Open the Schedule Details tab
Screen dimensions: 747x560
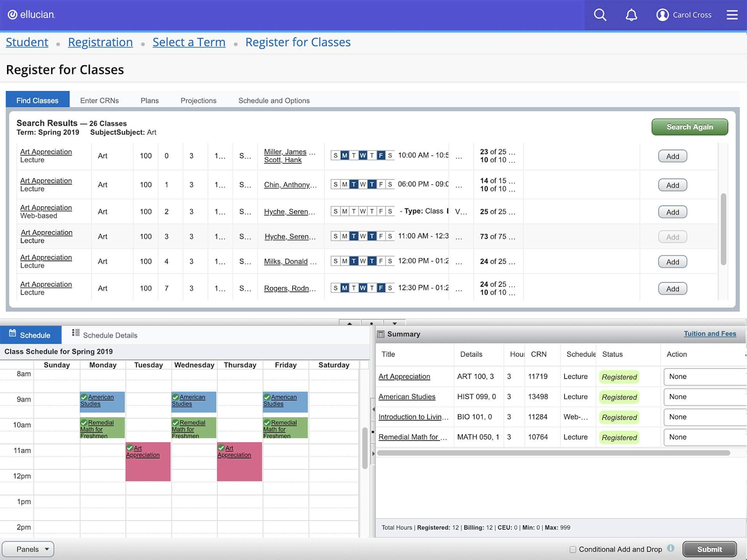[105, 335]
